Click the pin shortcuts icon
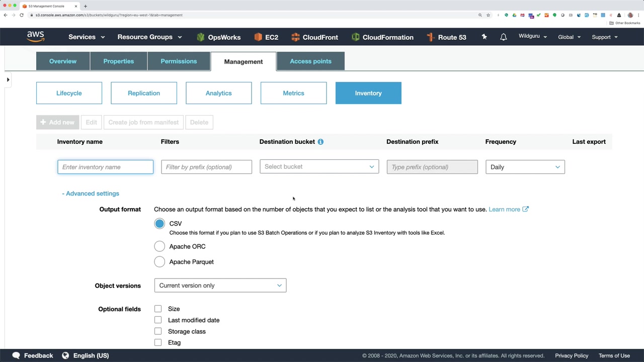Screen dimensions: 644x362 coord(484,37)
